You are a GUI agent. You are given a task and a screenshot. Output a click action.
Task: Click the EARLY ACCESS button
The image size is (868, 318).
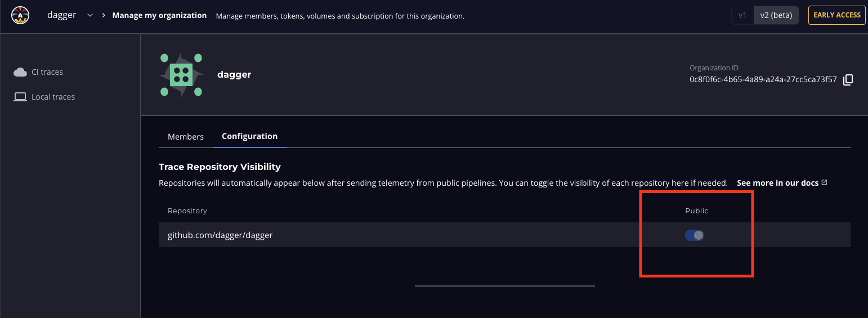[x=836, y=15]
